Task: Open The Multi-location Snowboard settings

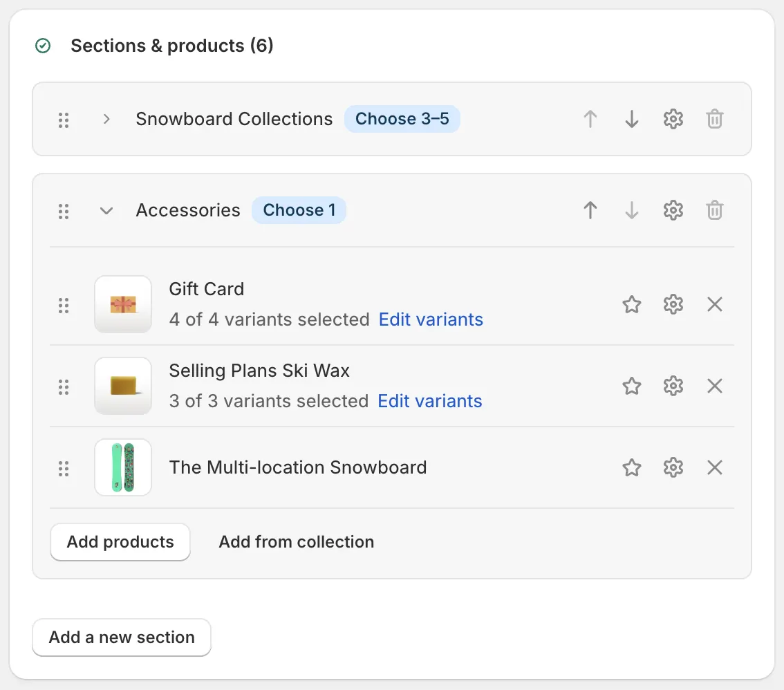Action: pos(673,467)
